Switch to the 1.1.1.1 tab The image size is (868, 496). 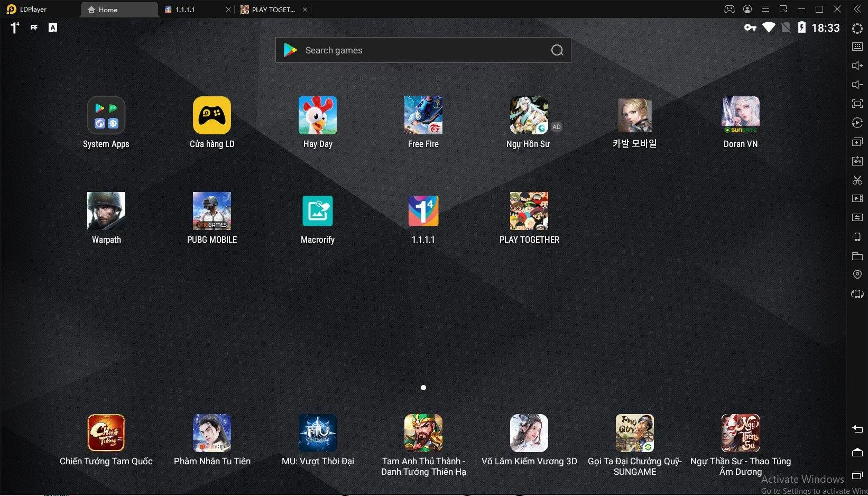click(190, 10)
